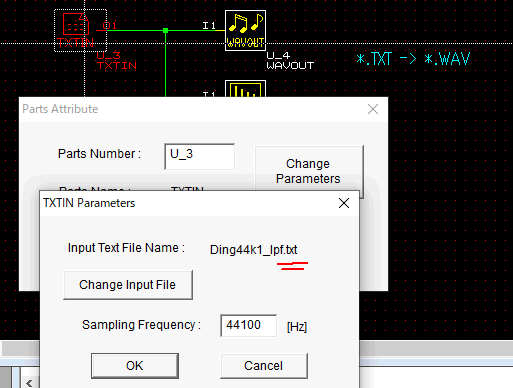Image resolution: width=513 pixels, height=388 pixels.
Task: Select the U_4 WAVOUT white label
Action: pos(290,61)
